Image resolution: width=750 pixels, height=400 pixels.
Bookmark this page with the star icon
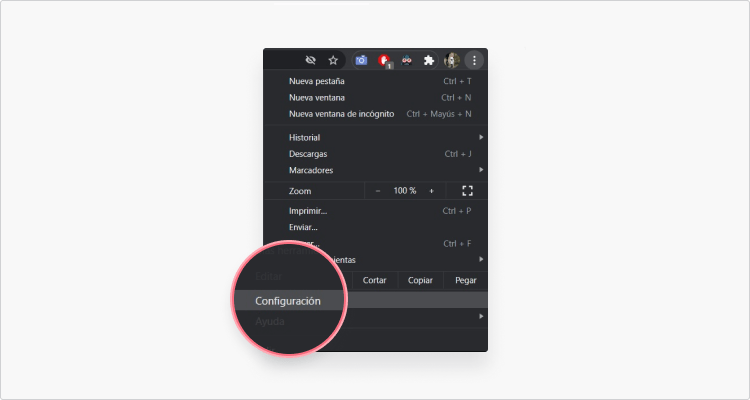pos(333,60)
